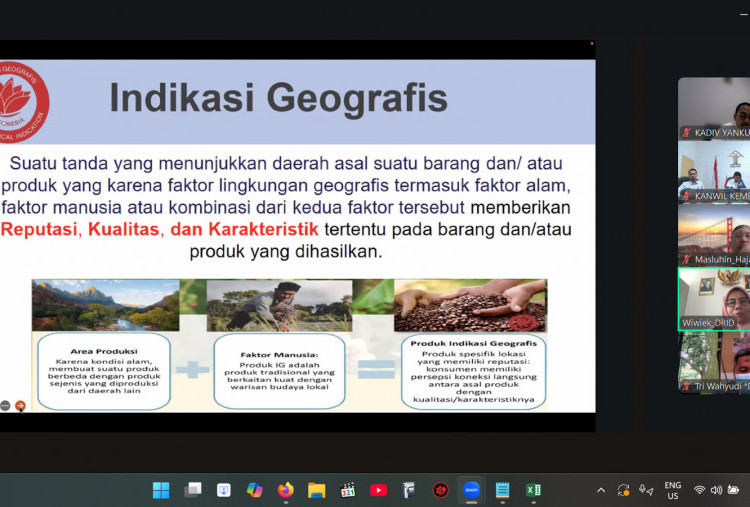Switch to the Firefox browser

pos(286,490)
